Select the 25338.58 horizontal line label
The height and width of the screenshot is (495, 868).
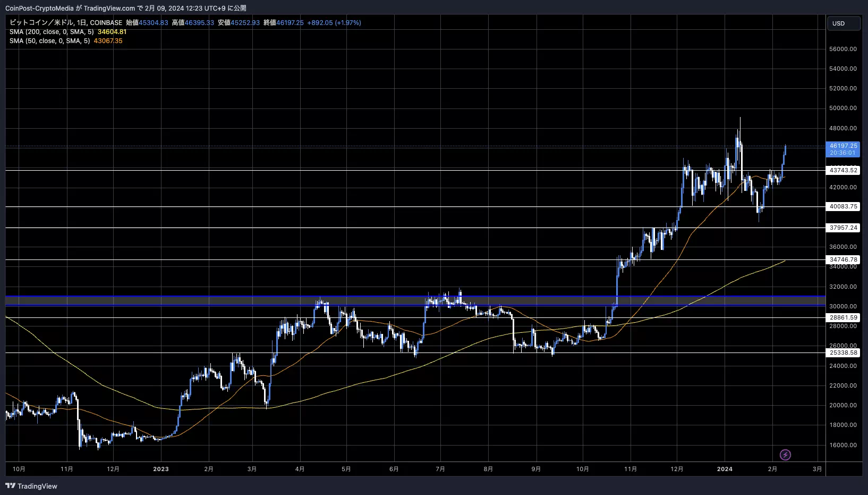tap(843, 353)
